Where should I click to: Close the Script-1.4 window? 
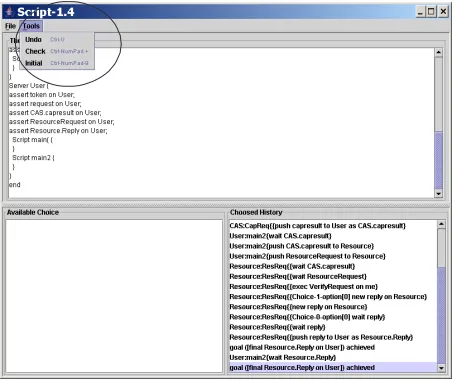point(443,12)
